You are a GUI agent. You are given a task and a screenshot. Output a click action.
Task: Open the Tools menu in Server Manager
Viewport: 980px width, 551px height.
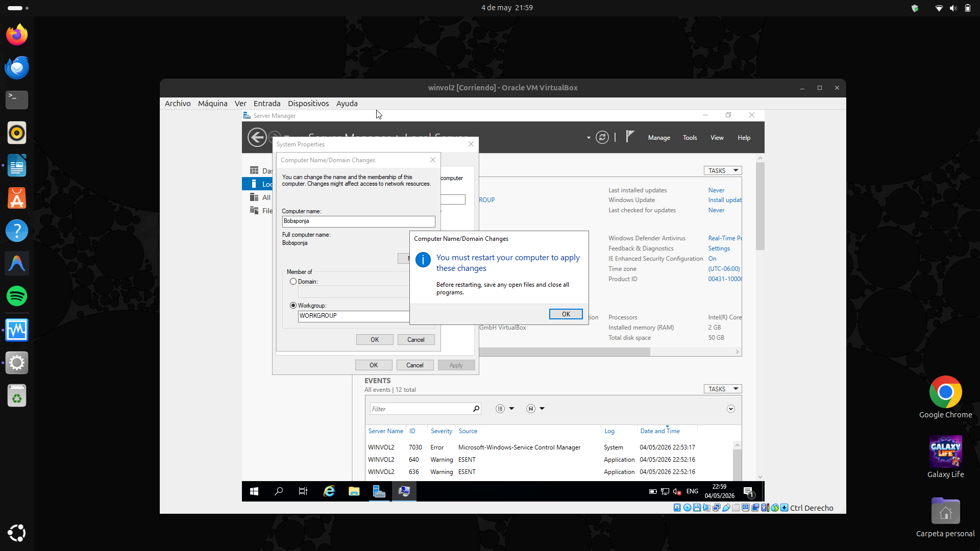pyautogui.click(x=690, y=138)
